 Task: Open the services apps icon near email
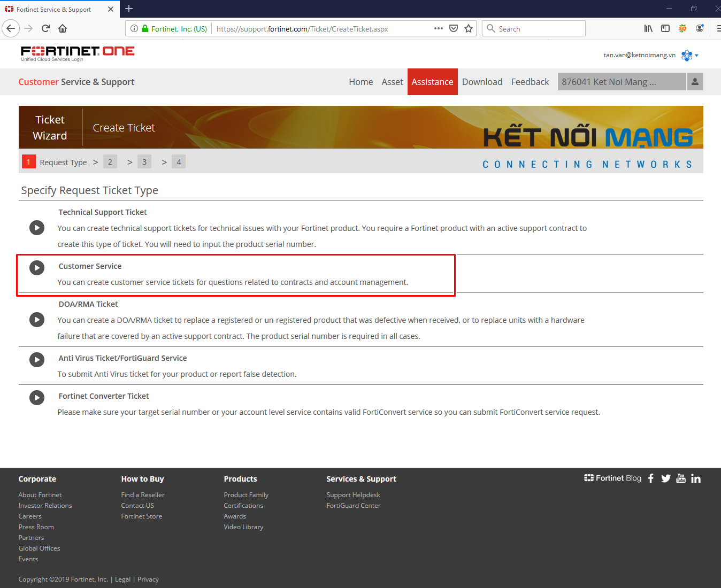pyautogui.click(x=687, y=55)
